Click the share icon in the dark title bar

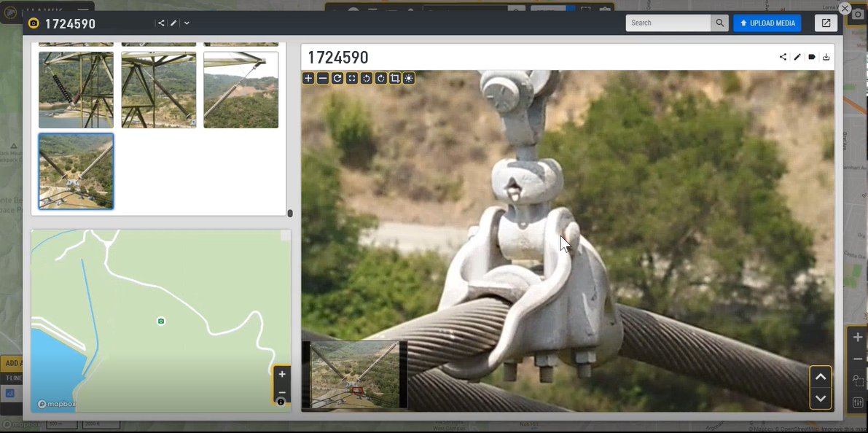(x=161, y=23)
